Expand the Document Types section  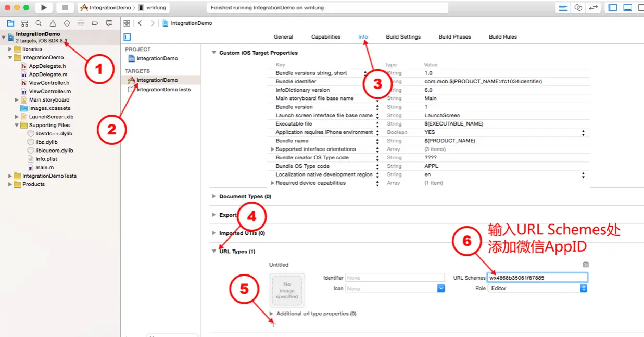pos(213,196)
